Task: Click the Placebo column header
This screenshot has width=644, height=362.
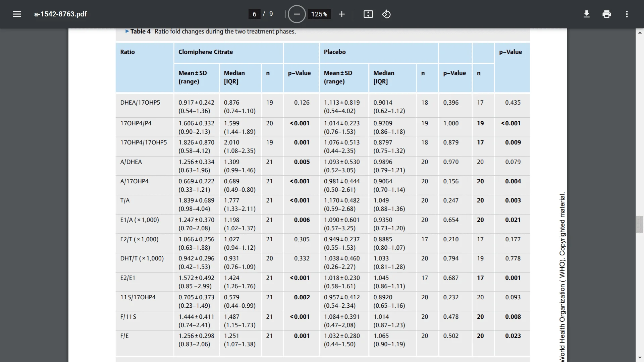Action: tap(335, 52)
